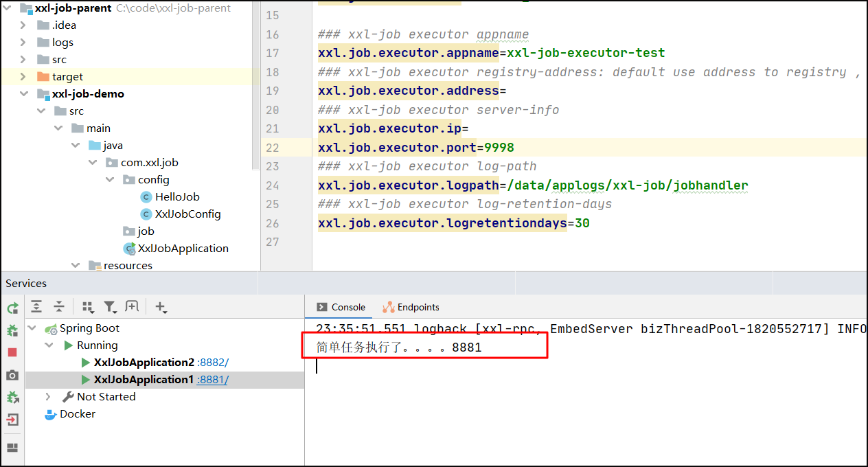
Task: Click the green Running play icon
Action: [68, 345]
